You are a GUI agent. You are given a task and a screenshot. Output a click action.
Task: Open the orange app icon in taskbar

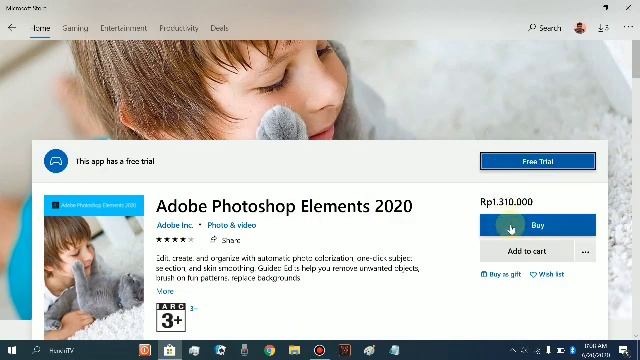click(144, 350)
